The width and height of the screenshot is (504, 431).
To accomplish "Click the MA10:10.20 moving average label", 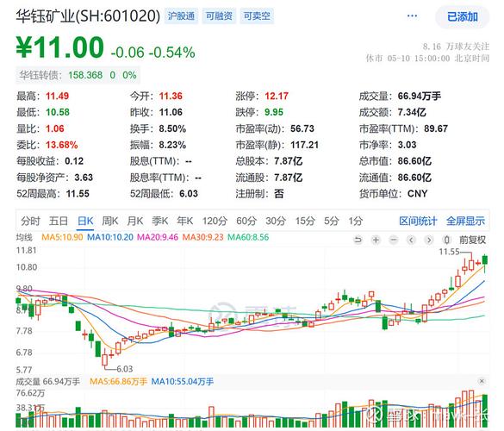I will click(110, 237).
